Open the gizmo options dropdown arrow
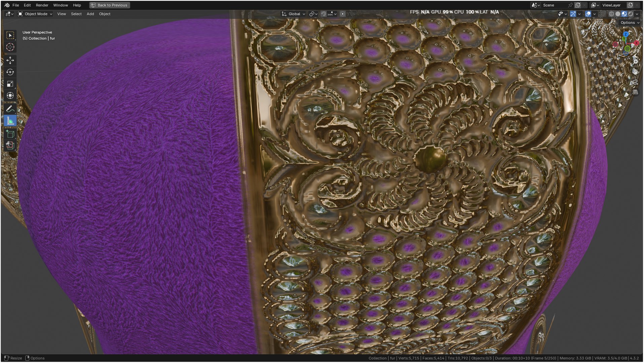644x363 pixels. coord(579,14)
